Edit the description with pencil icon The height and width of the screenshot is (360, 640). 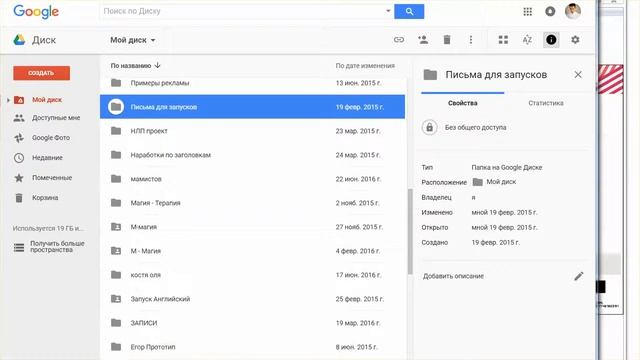click(x=579, y=276)
